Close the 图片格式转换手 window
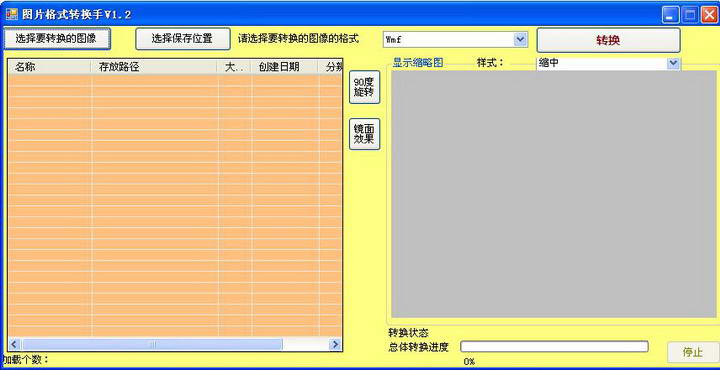The width and height of the screenshot is (720, 370). click(709, 16)
